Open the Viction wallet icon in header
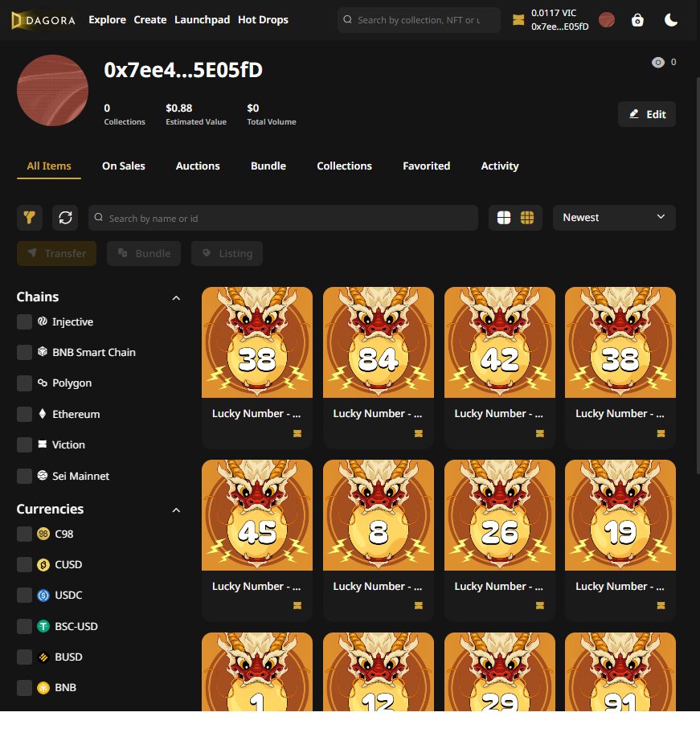The height and width of the screenshot is (741, 700). point(518,20)
